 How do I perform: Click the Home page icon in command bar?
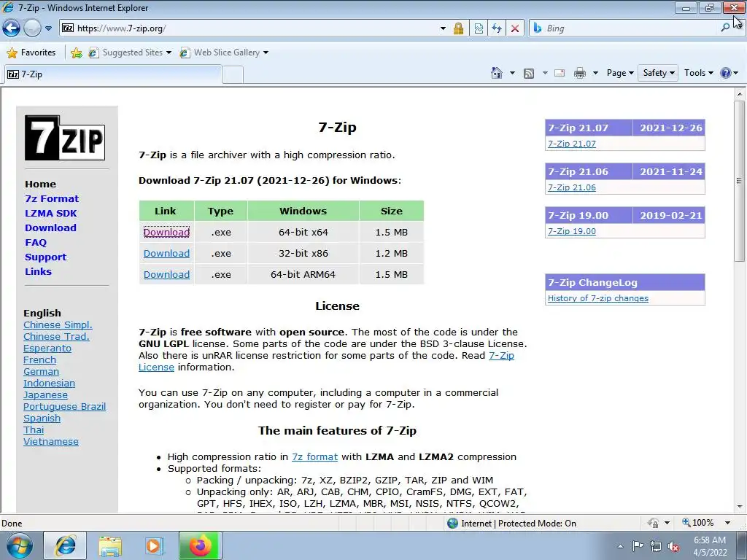click(x=496, y=73)
